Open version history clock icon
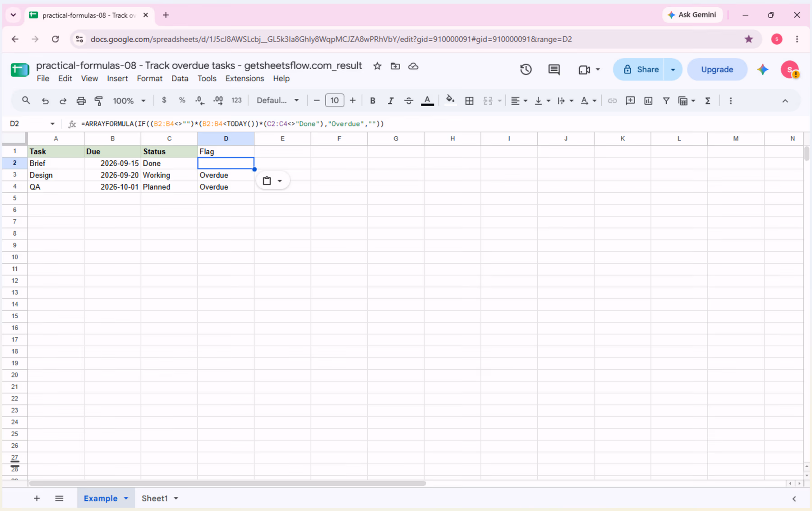This screenshot has width=812, height=511. coord(526,70)
